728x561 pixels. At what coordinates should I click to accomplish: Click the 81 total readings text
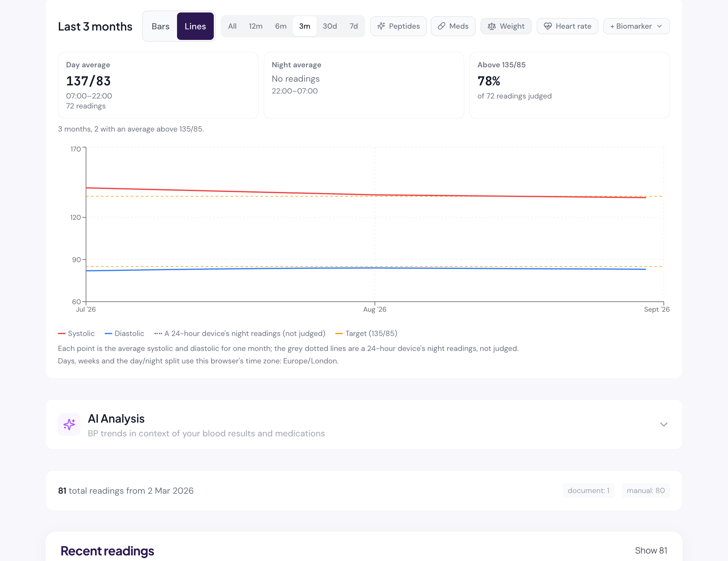[x=126, y=491]
